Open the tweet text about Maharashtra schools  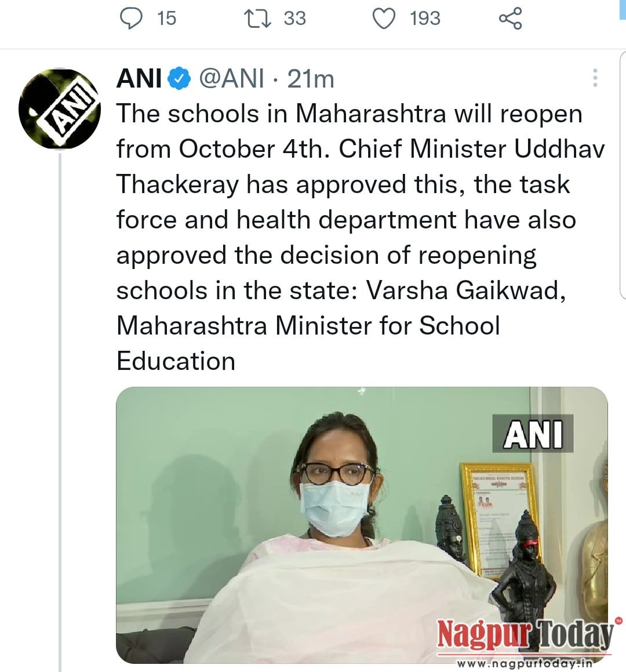click(x=361, y=237)
